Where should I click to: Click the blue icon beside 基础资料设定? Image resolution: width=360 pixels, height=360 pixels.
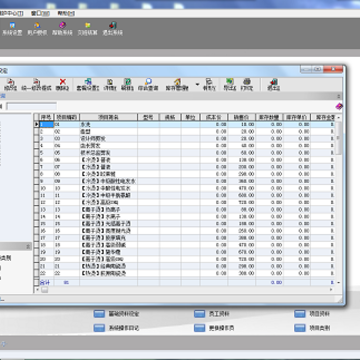[99, 314]
